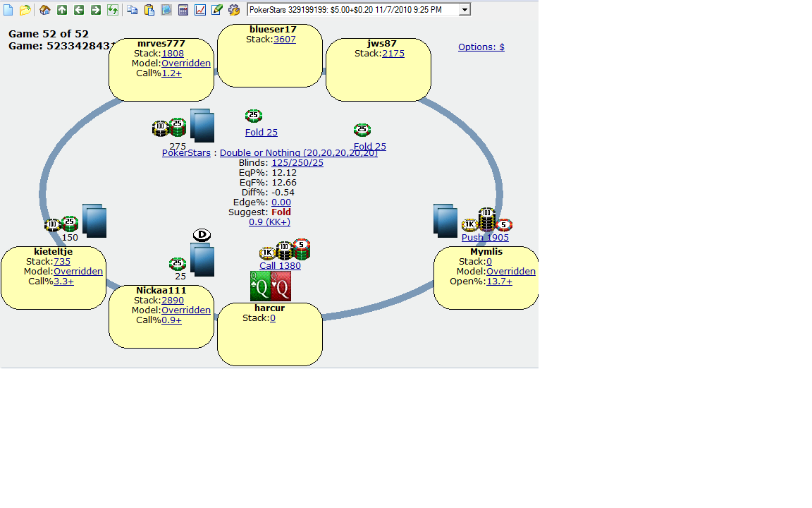Edit harcur's stack value 0
Viewport: 812px width, 508px height.
pyautogui.click(x=273, y=317)
